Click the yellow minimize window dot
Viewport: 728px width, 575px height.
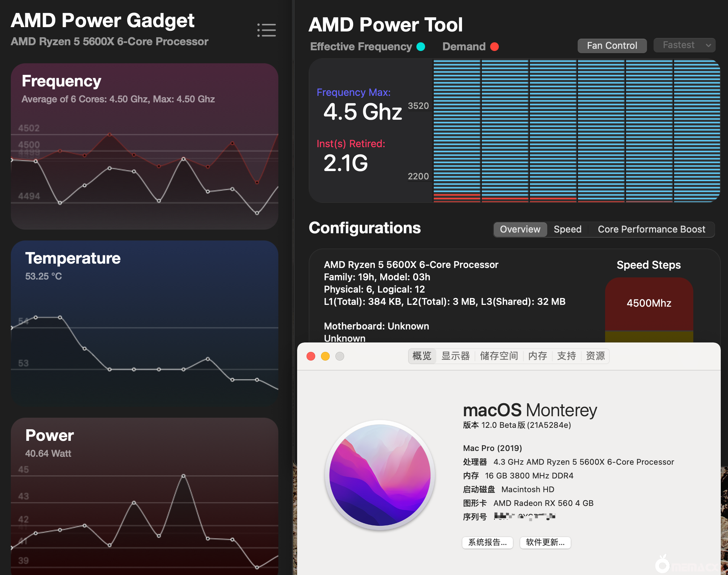pyautogui.click(x=325, y=356)
